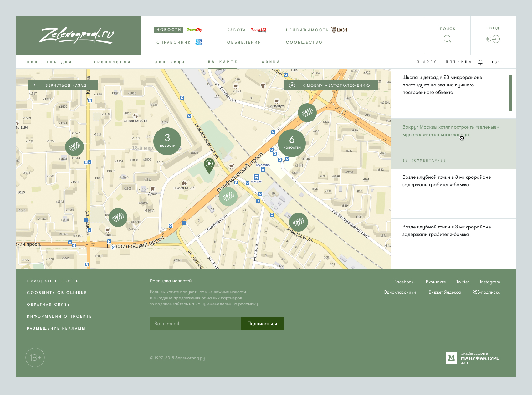Click the Крюково railway station icon
Screen dimensions: 532x395
(x=257, y=177)
